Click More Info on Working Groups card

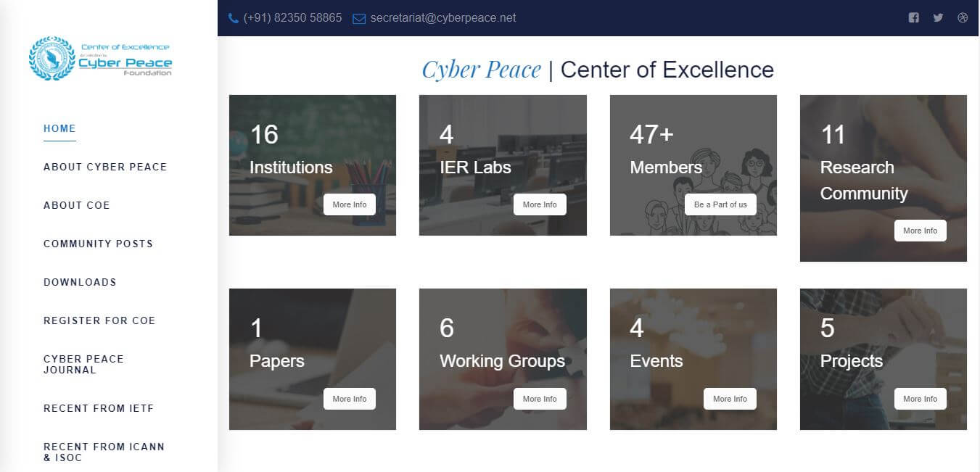540,399
